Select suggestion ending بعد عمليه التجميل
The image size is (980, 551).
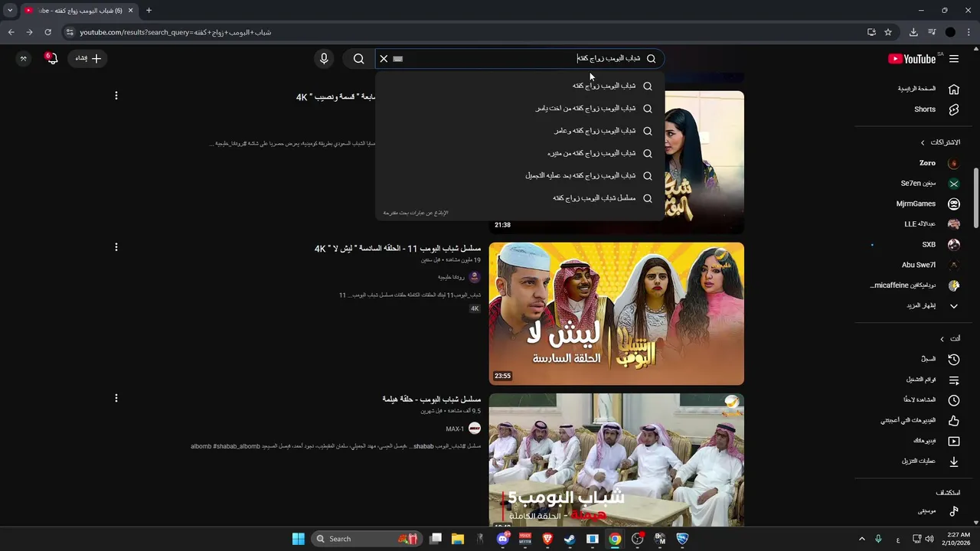(x=520, y=176)
